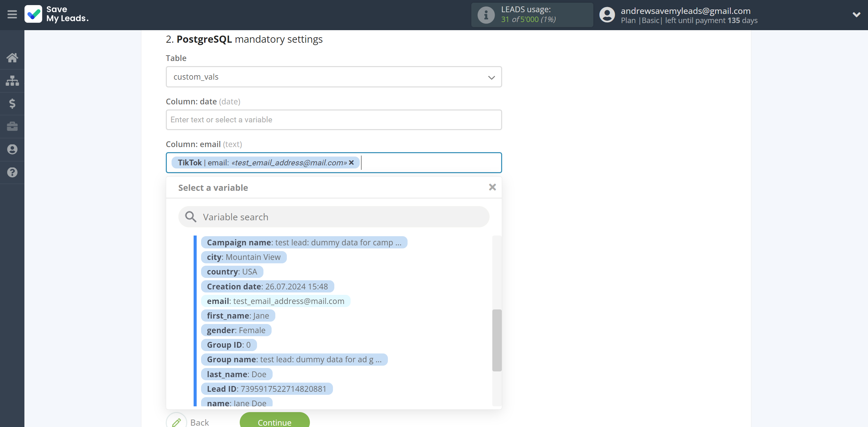Click the LEADS usage counter text

[x=529, y=19]
